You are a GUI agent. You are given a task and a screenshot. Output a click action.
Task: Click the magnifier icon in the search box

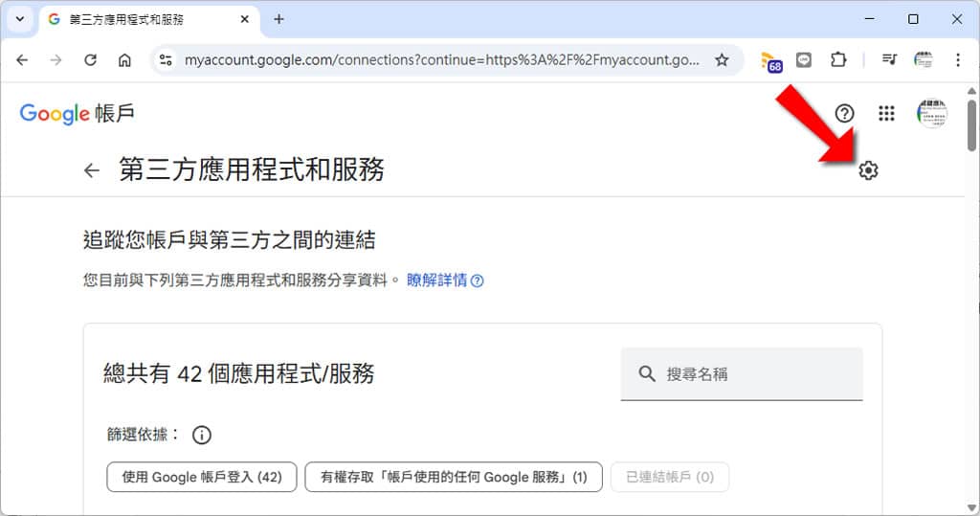pyautogui.click(x=647, y=374)
